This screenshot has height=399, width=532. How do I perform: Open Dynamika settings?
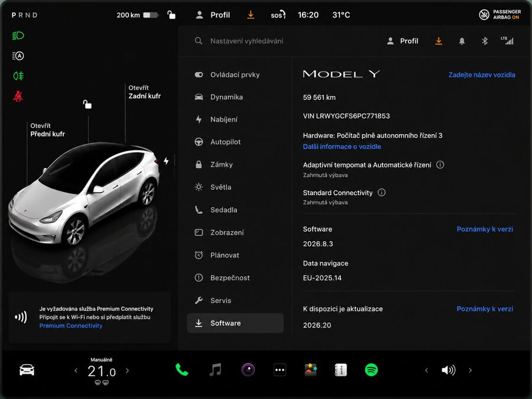coord(235,97)
